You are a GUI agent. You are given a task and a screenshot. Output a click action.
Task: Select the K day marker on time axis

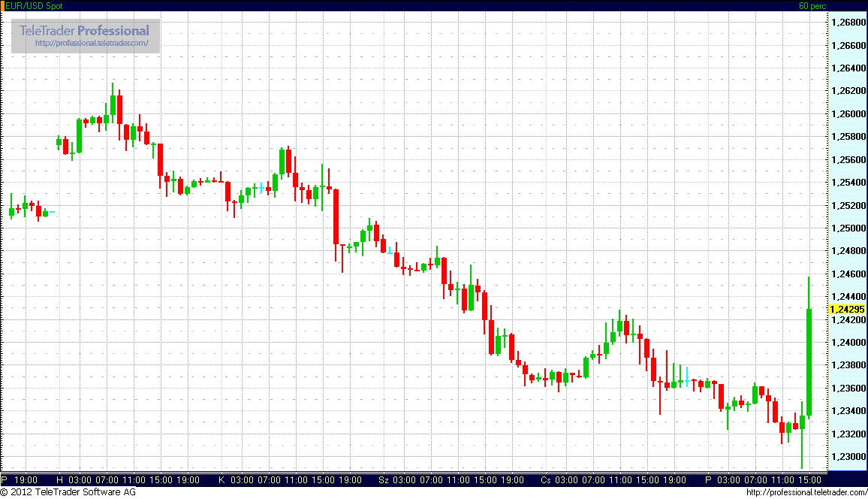point(222,479)
